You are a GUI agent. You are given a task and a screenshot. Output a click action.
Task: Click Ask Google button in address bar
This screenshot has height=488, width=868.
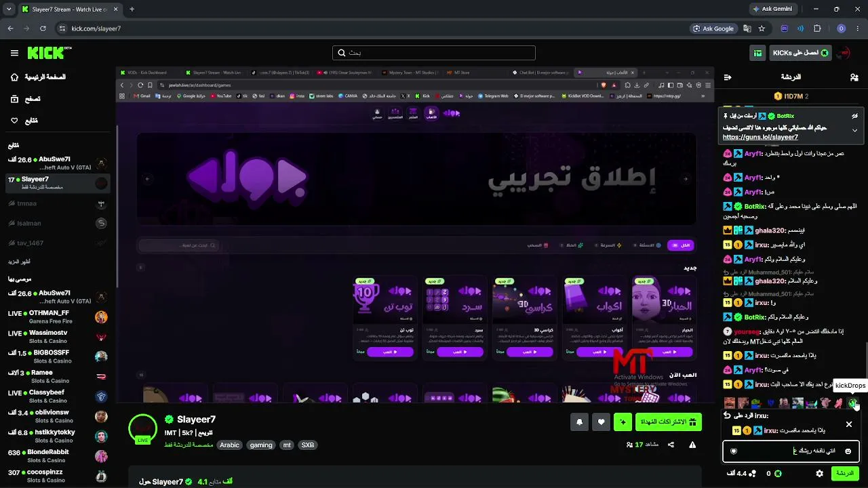tap(714, 28)
